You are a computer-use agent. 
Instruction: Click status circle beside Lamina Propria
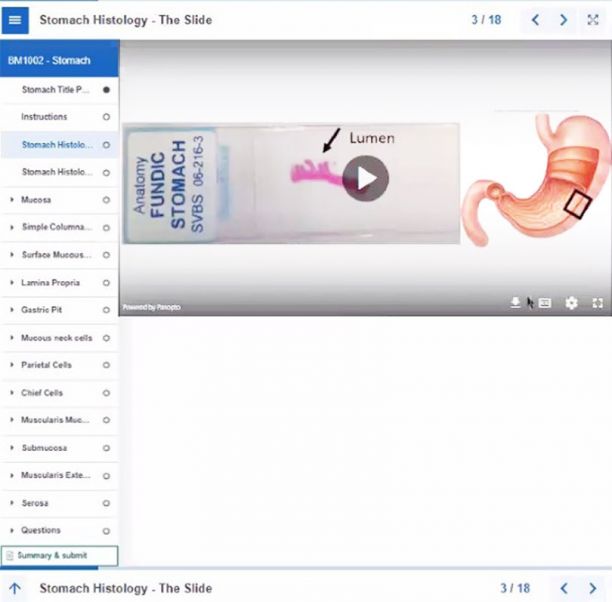pyautogui.click(x=106, y=283)
